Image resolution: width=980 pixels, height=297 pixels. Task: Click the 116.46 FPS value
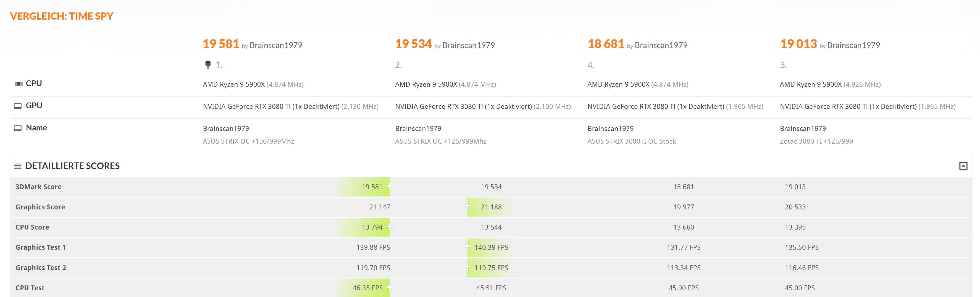pos(802,268)
